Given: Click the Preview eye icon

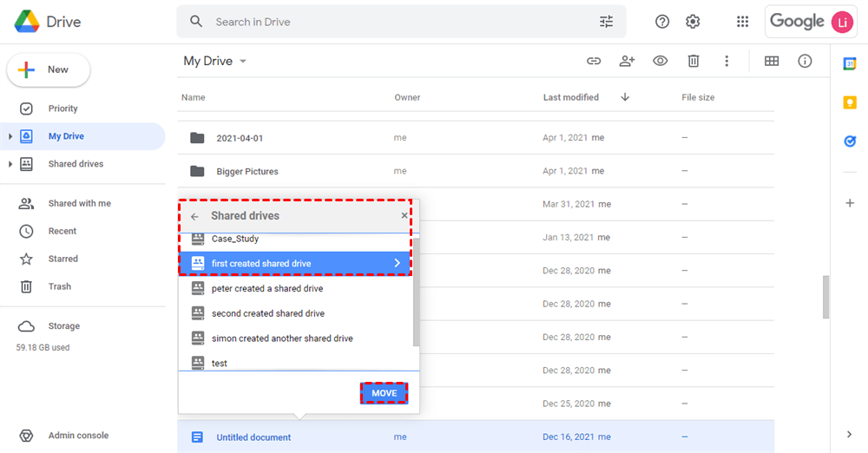Looking at the screenshot, I should click(661, 61).
